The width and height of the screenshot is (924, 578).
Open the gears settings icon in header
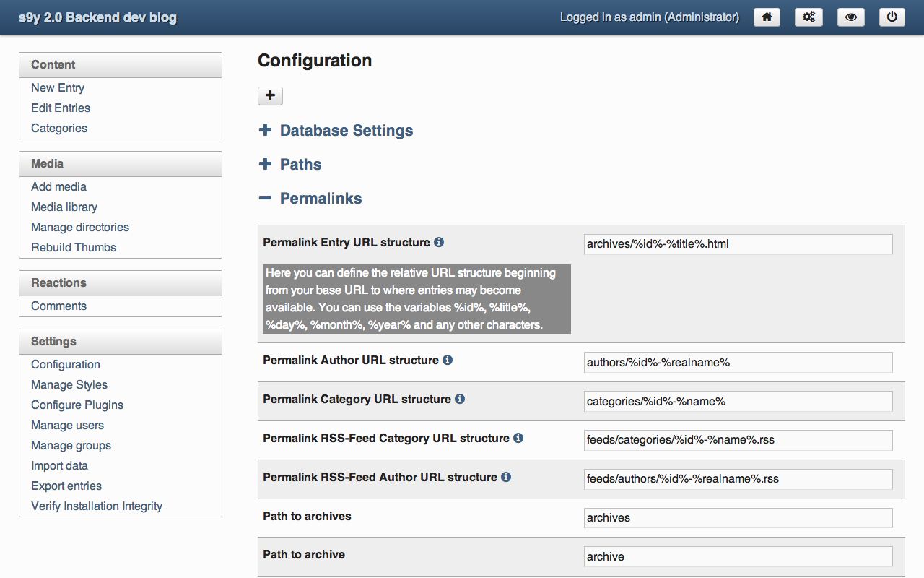[808, 17]
